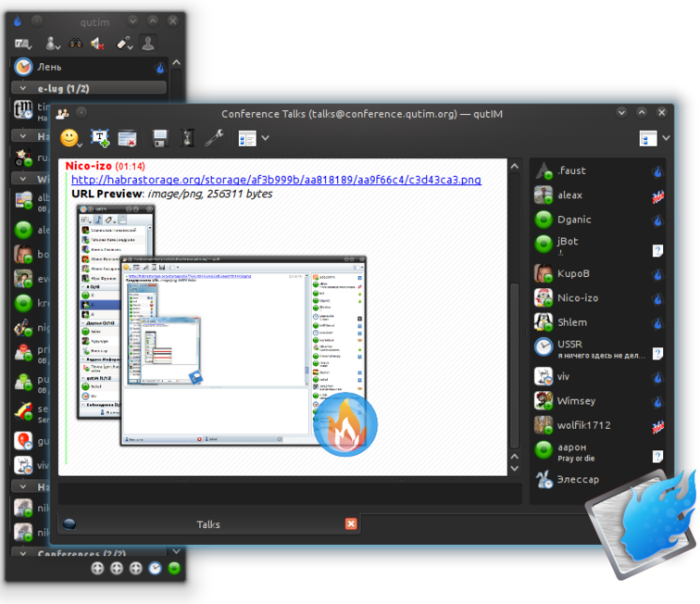Select participant wolfik1712
The image size is (700, 604).
coord(599,425)
